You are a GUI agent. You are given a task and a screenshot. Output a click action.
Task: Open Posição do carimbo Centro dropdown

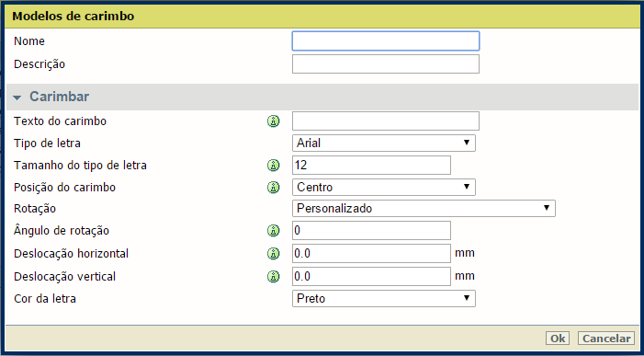[384, 187]
